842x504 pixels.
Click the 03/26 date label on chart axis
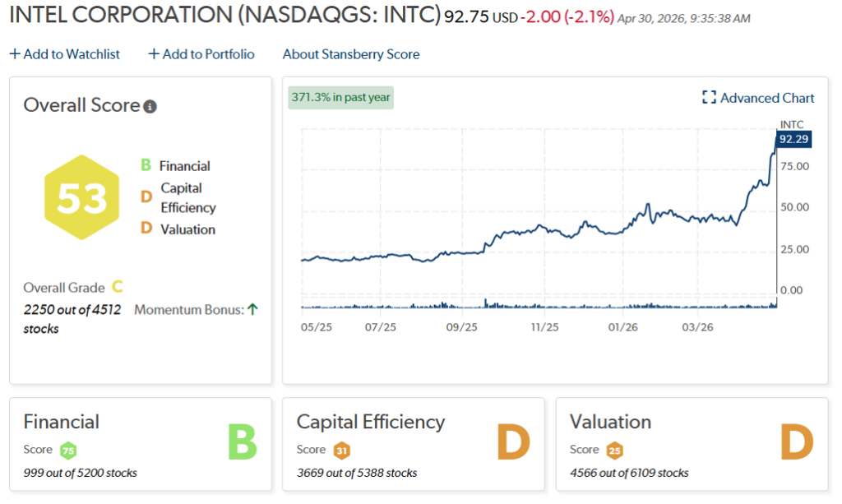click(x=697, y=327)
